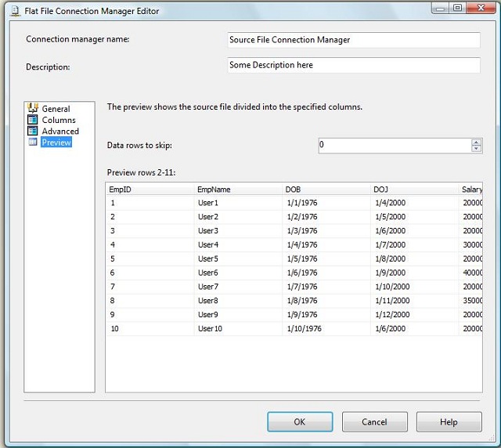Click the General page icon

click(33, 108)
